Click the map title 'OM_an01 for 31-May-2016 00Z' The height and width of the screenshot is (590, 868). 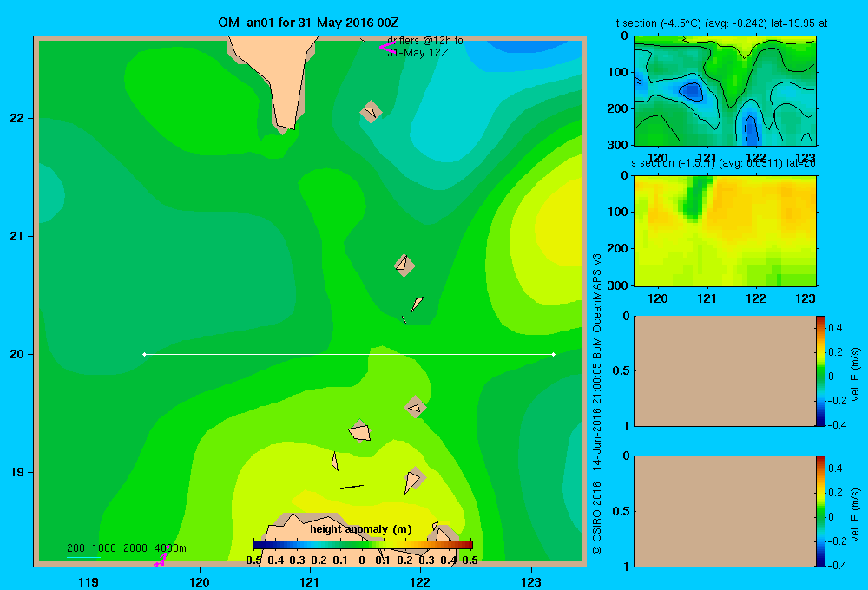click(308, 23)
